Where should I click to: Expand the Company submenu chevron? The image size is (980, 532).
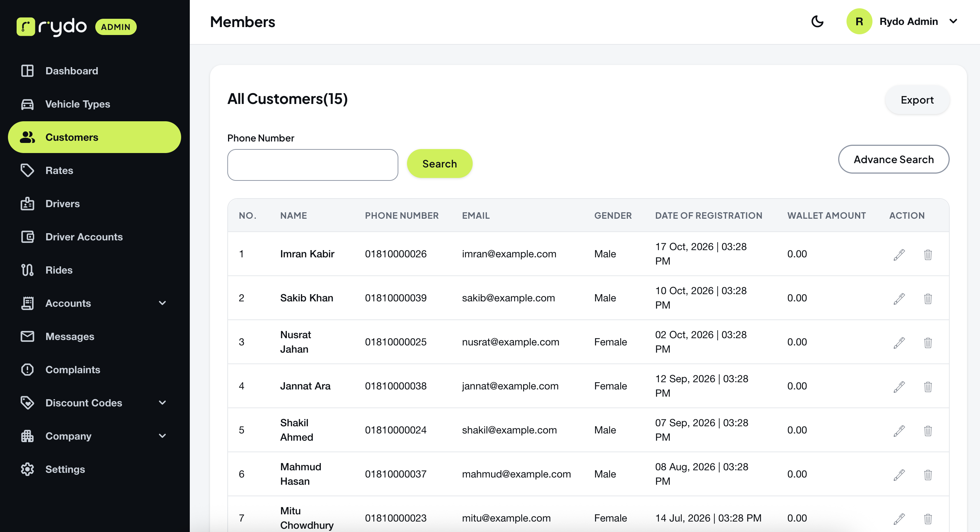click(x=162, y=436)
